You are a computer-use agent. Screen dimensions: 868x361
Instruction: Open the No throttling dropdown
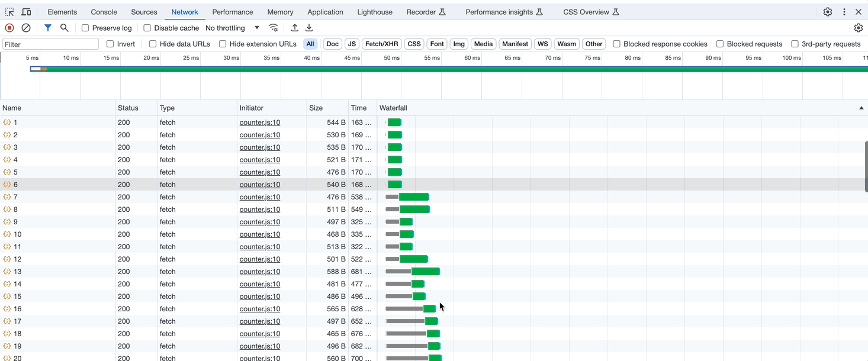(232, 28)
